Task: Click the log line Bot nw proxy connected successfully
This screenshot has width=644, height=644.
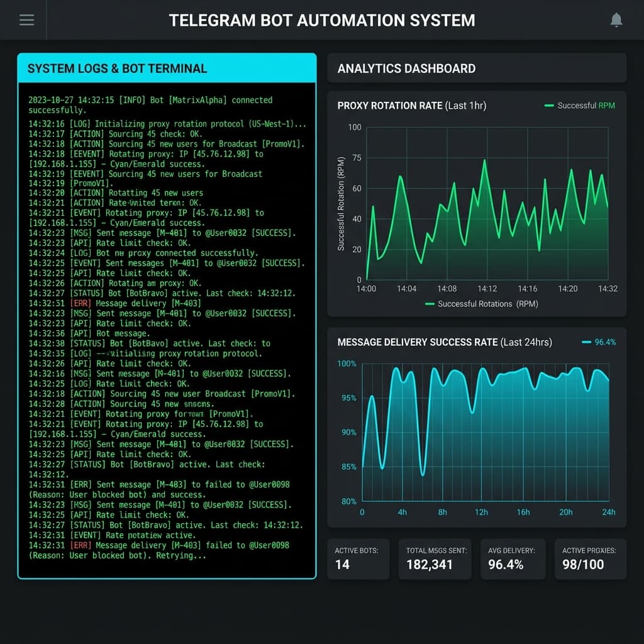Action: click(x=143, y=253)
